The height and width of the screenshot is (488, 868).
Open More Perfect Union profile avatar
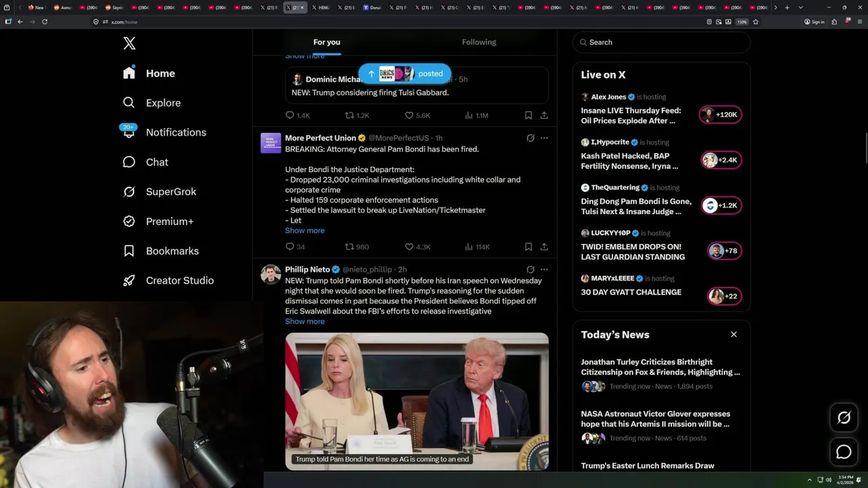pos(271,143)
